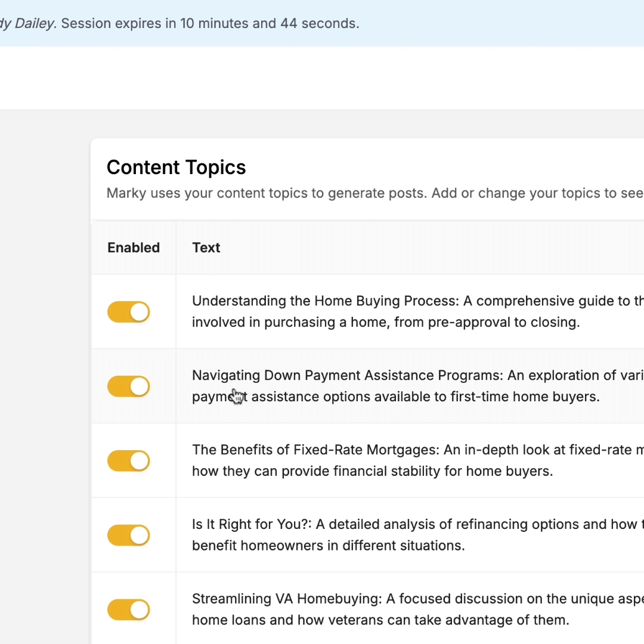This screenshot has height=644, width=644.
Task: Click the 'Session expires' countdown text
Action: tap(210, 24)
